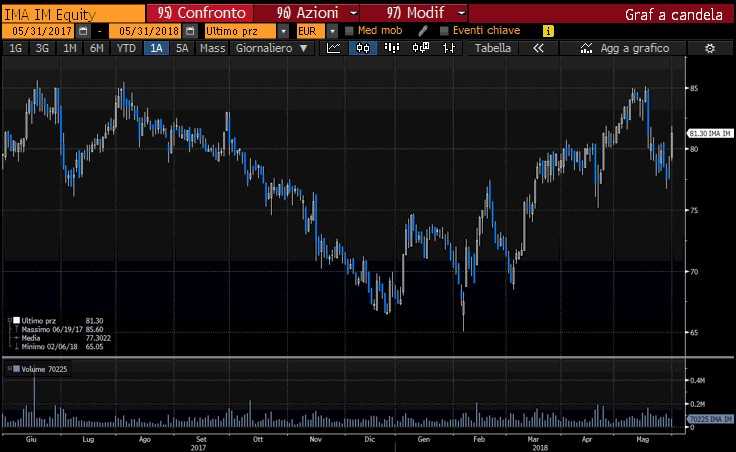Open the 95) Confronto menu
The image size is (736, 452).
pyautogui.click(x=201, y=13)
